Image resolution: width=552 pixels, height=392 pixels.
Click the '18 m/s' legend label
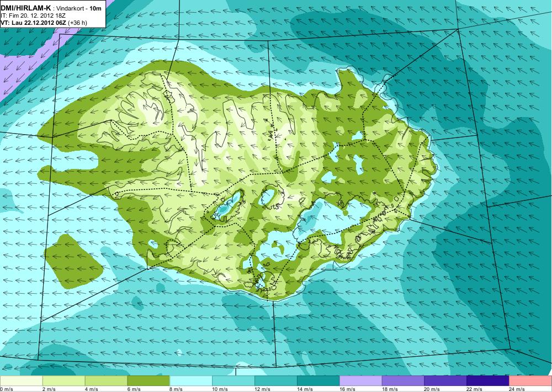(390, 389)
